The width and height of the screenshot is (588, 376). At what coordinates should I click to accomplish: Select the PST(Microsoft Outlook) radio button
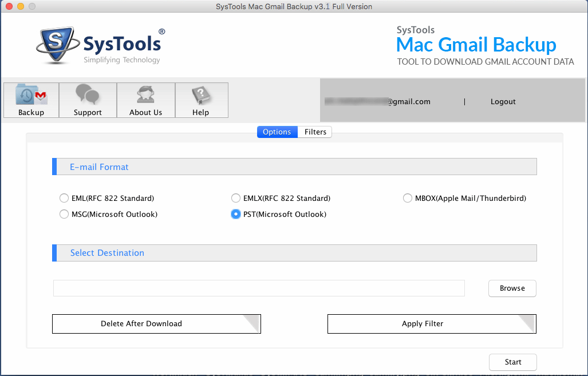point(235,214)
